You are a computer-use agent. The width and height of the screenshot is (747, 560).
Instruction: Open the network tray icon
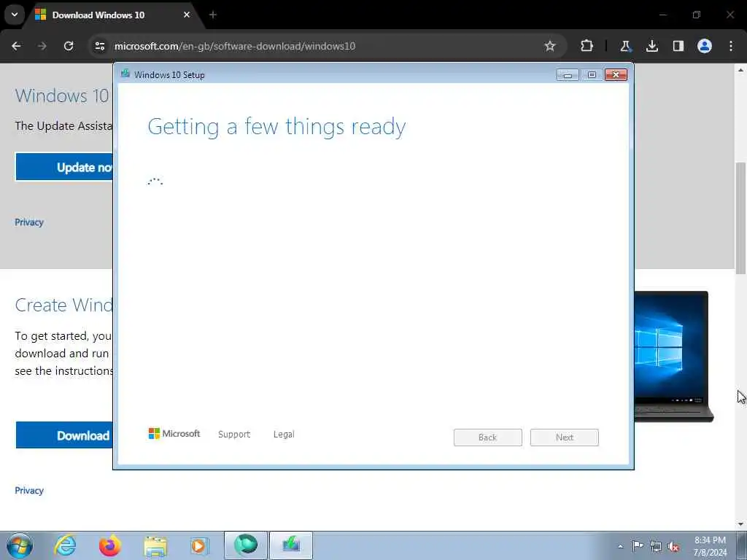point(656,546)
